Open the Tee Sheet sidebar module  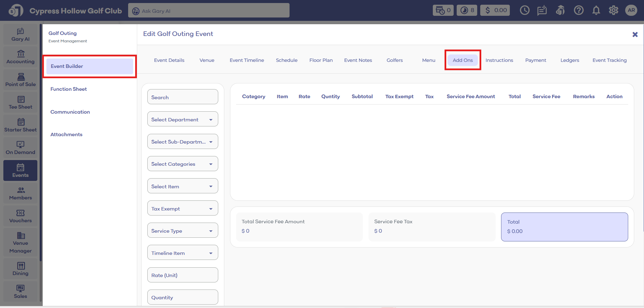coord(21,103)
